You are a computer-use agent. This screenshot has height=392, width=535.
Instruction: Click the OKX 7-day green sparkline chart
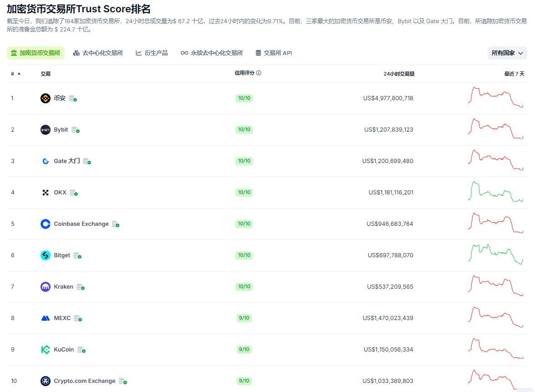click(496, 192)
